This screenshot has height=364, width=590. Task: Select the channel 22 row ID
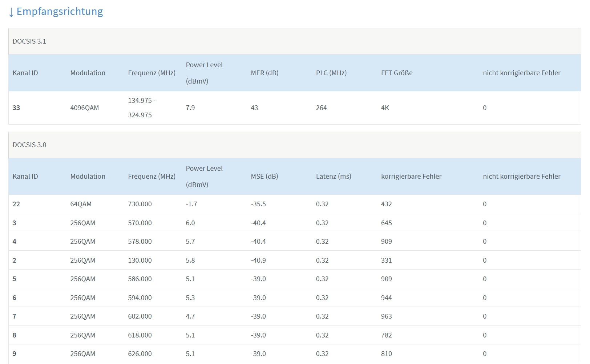click(16, 204)
